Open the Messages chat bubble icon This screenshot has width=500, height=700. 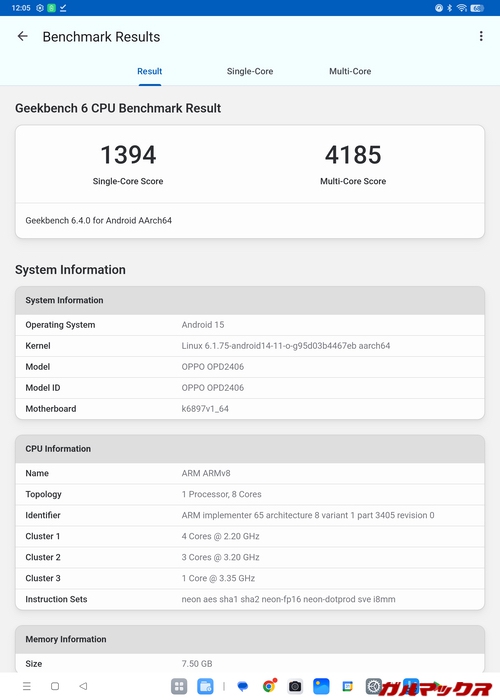click(x=242, y=686)
